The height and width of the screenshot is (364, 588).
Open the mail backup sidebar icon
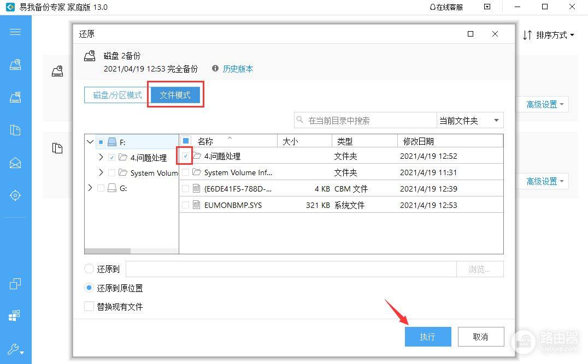[15, 163]
